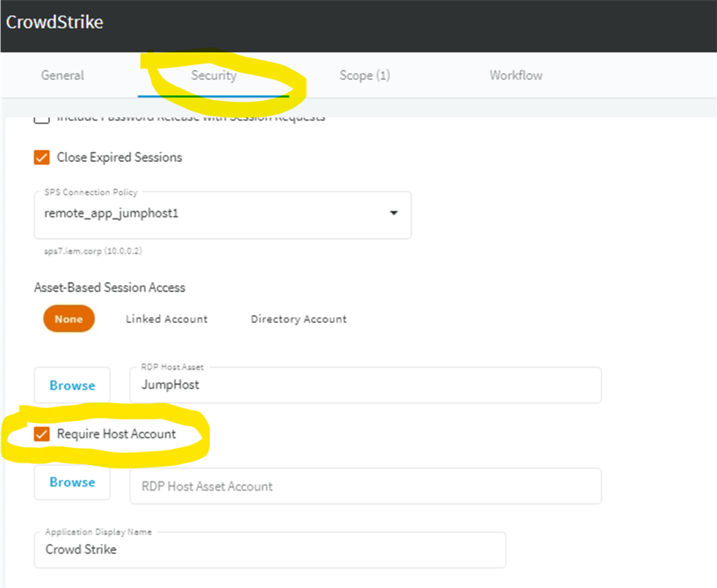Choose Linked Account session access
Screen dimensions: 717x588
(166, 319)
